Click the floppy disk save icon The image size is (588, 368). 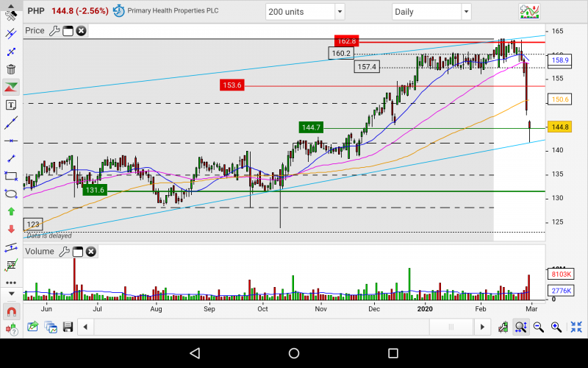68,327
